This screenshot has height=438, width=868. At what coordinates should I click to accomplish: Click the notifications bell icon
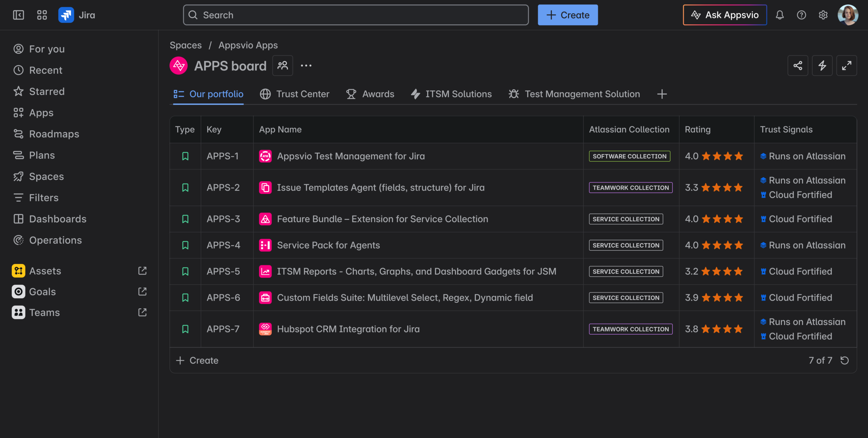tap(780, 15)
